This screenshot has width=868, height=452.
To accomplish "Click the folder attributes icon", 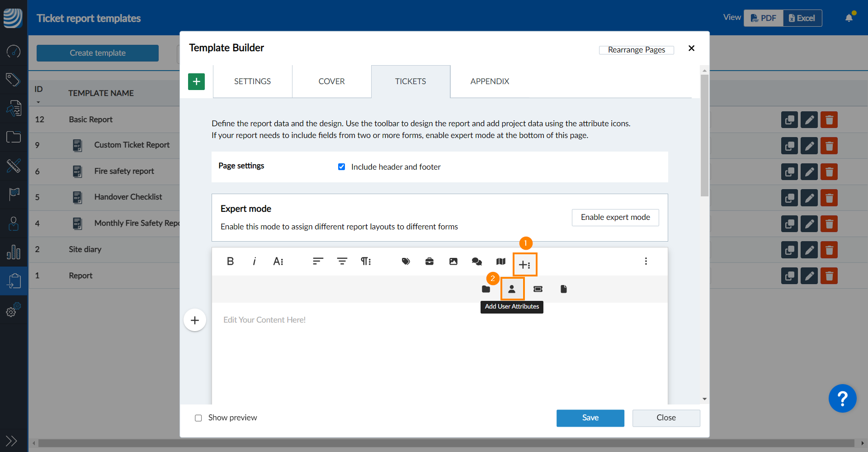I will coord(486,289).
